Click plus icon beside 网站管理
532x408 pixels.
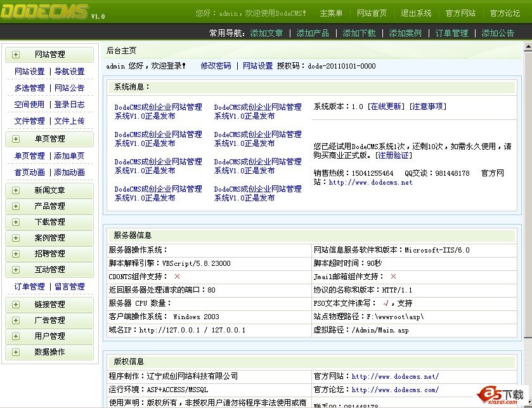pyautogui.click(x=16, y=55)
